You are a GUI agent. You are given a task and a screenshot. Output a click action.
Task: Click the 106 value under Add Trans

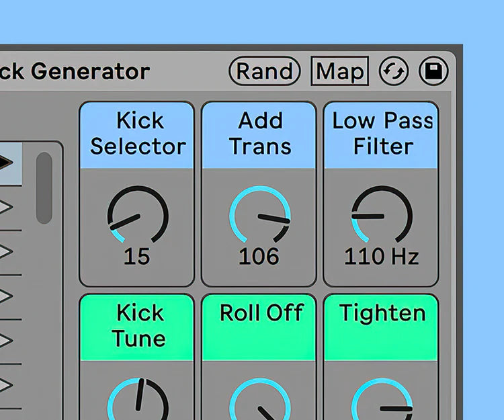259,257
